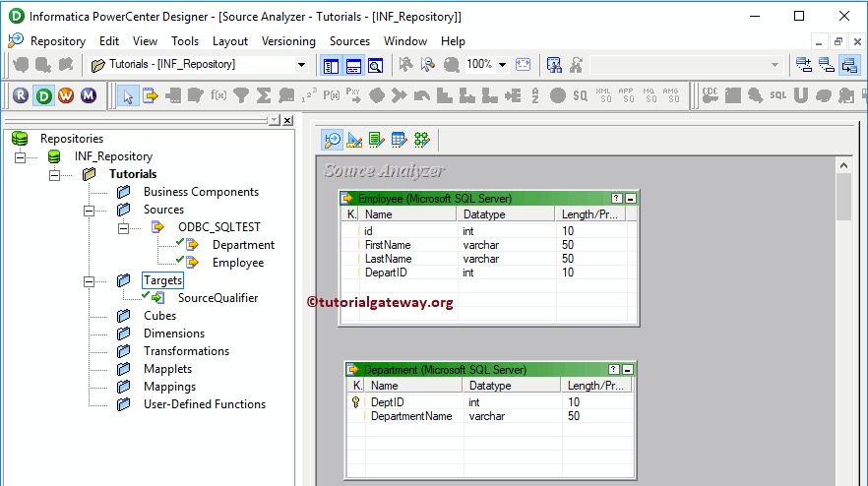Open the Transformation Developer tool icon
This screenshot has height=486, width=868.
tap(376, 140)
